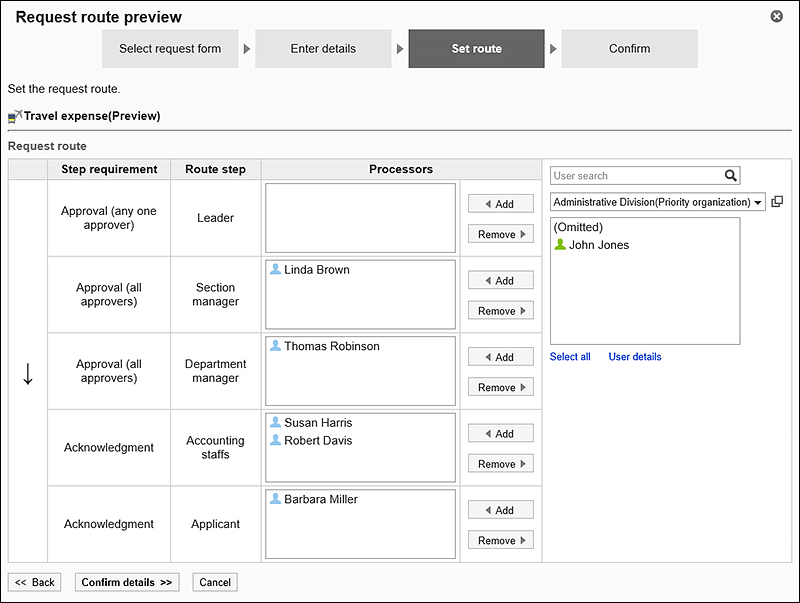800x603 pixels.
Task: Click the Department manager route step cell
Action: point(215,371)
